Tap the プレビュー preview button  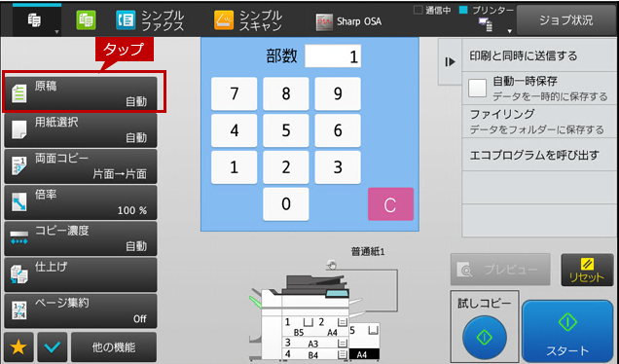[500, 270]
